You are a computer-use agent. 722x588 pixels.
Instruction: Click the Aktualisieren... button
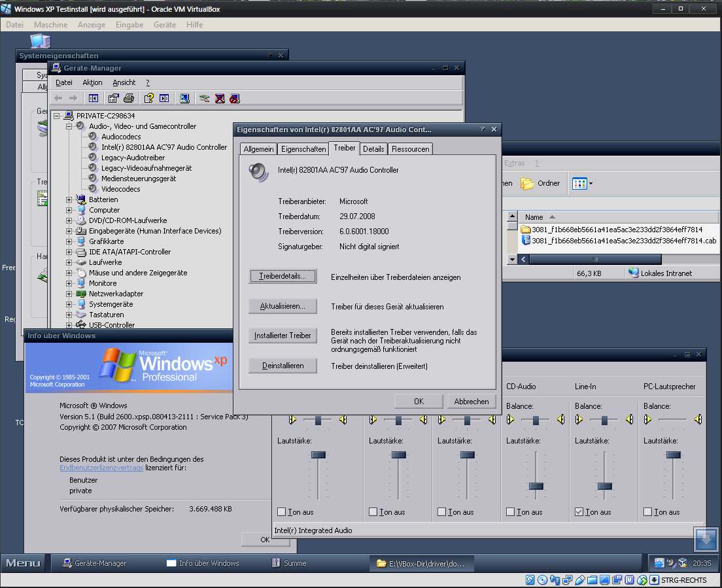[283, 306]
